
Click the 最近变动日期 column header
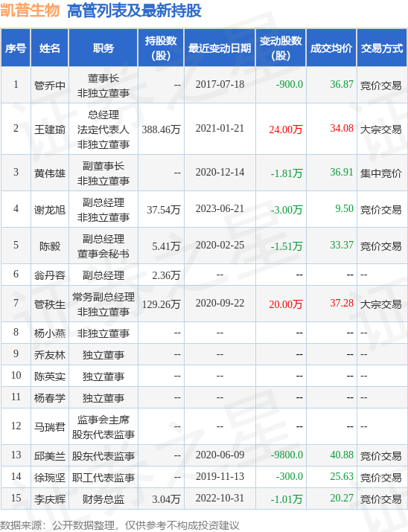[x=220, y=48]
